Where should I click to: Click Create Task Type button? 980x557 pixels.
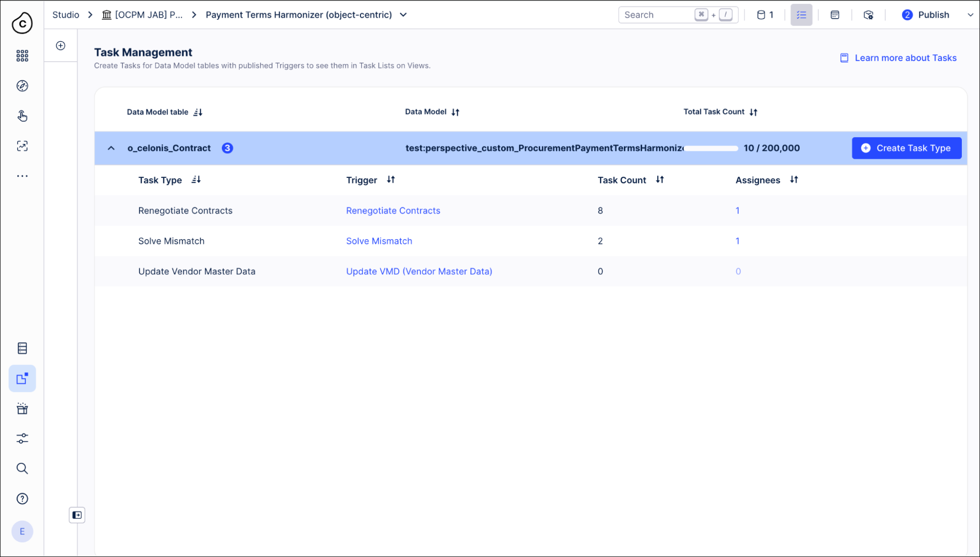point(907,148)
